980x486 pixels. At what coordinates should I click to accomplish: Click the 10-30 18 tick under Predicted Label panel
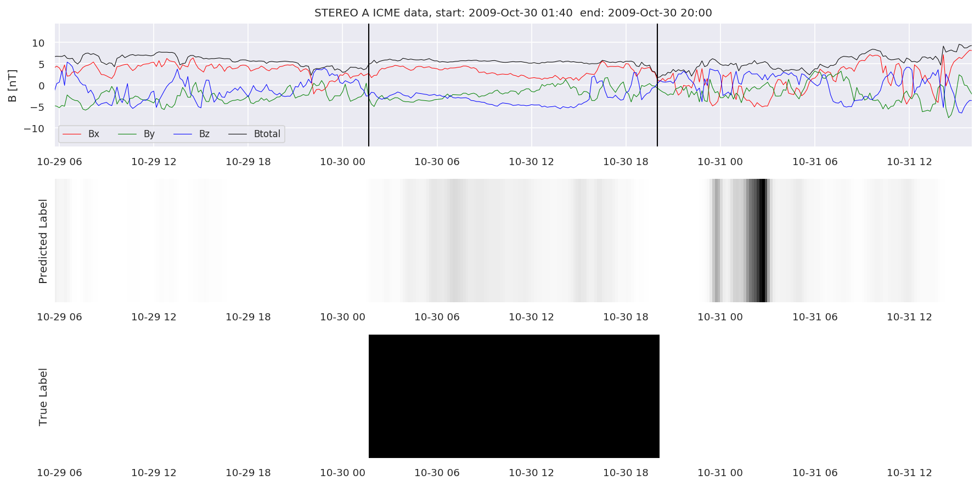626,317
